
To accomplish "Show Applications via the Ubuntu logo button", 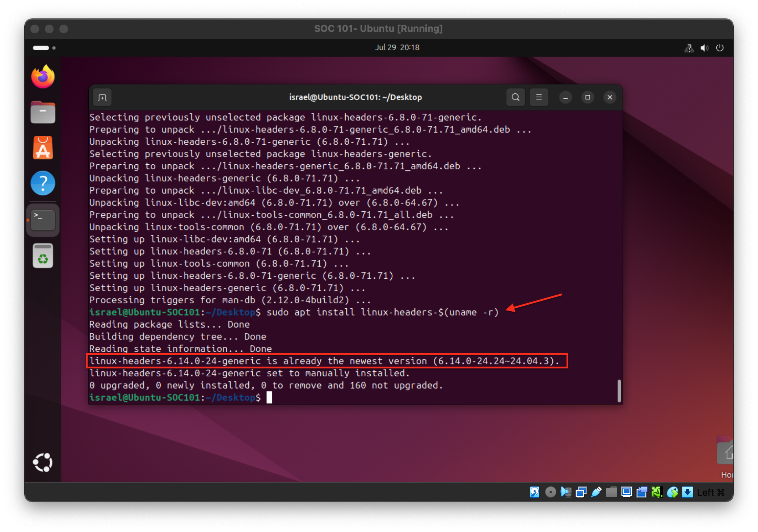I will tap(43, 462).
